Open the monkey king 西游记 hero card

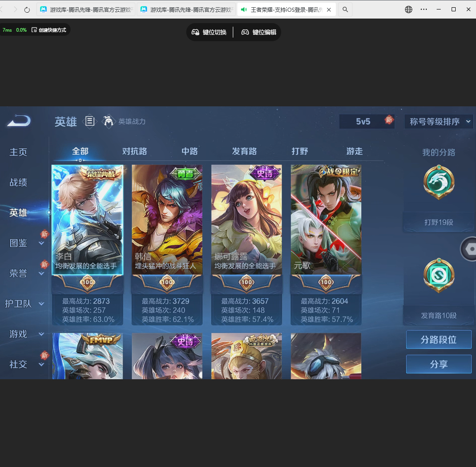246,356
